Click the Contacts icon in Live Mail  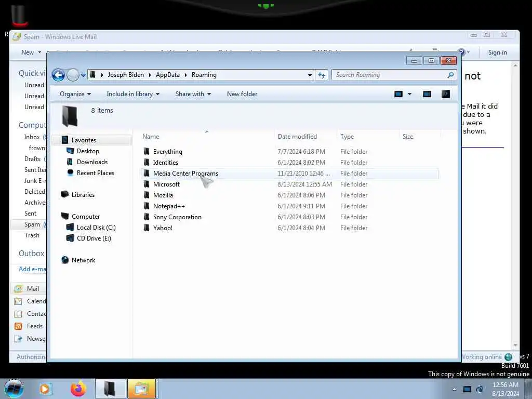click(18, 314)
